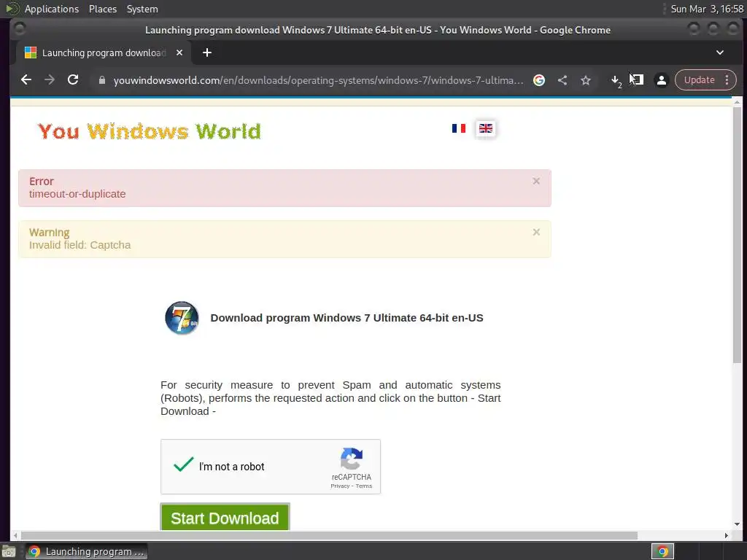The width and height of the screenshot is (747, 560).
Task: View site information via lock icon
Action: [101, 80]
